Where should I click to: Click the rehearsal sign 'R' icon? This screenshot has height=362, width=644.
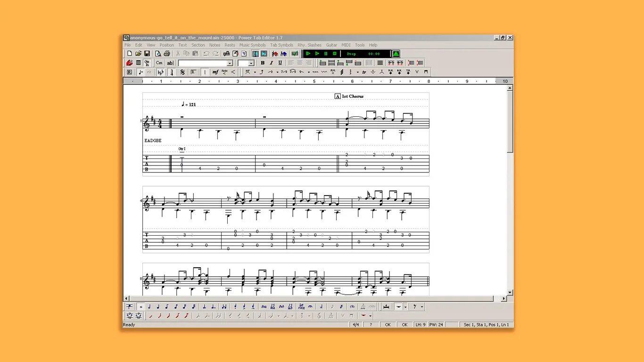(129, 72)
